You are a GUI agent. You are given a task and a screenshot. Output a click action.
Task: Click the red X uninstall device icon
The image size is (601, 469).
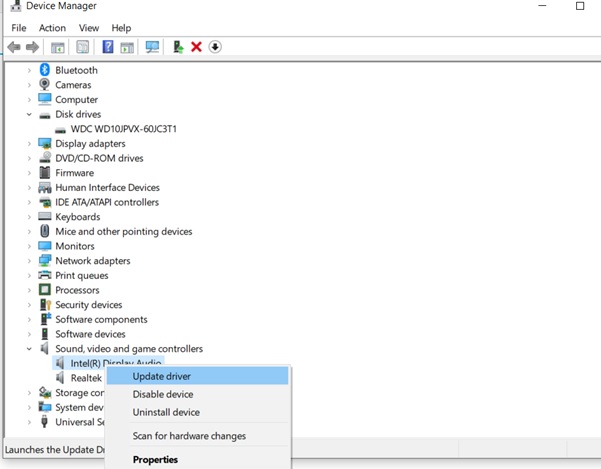(x=196, y=47)
